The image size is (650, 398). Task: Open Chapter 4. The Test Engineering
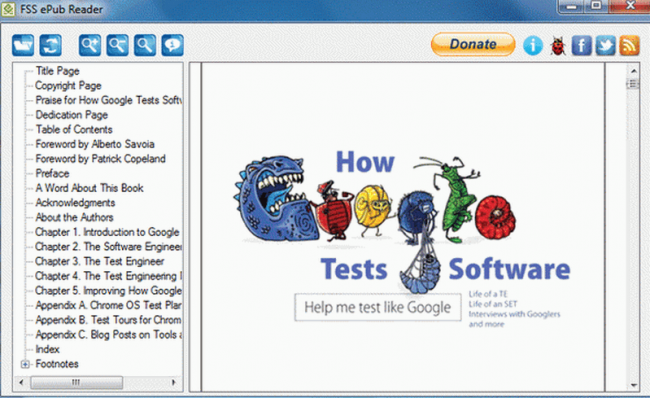[x=108, y=276]
